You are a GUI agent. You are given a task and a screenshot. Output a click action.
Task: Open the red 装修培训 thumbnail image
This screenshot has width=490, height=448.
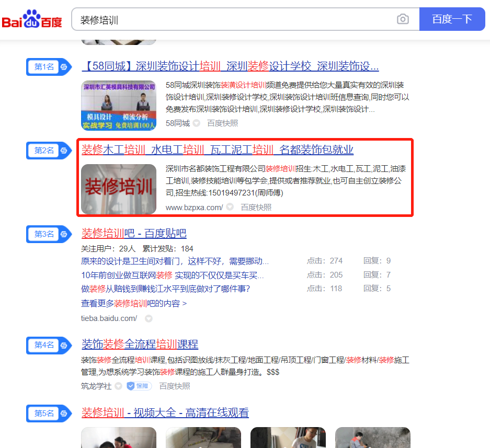[x=118, y=189]
